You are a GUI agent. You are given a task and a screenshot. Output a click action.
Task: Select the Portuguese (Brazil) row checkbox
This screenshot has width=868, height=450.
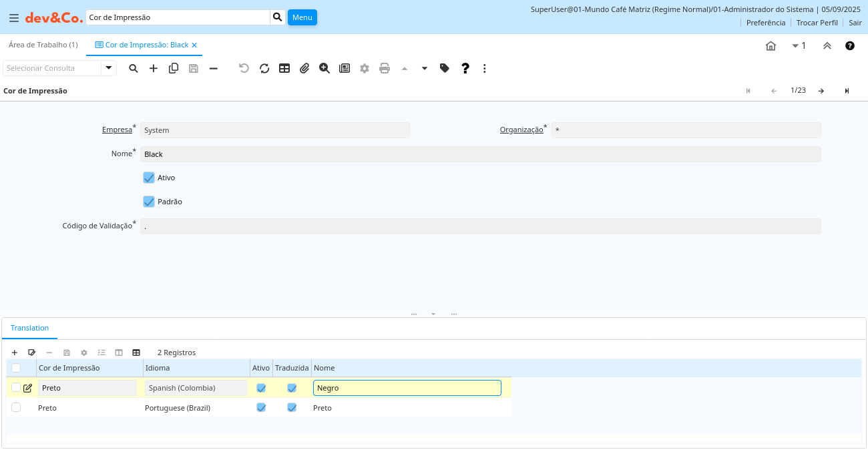click(16, 407)
